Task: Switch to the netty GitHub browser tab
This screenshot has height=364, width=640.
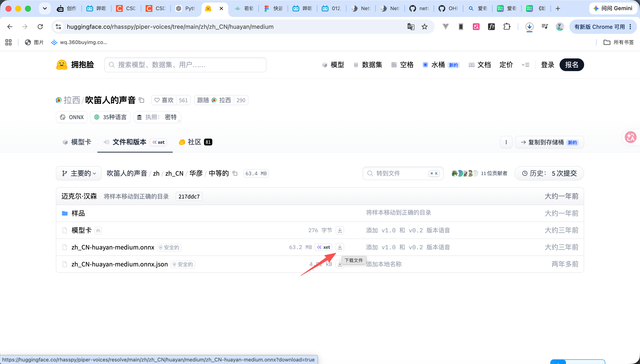Action: (x=419, y=8)
